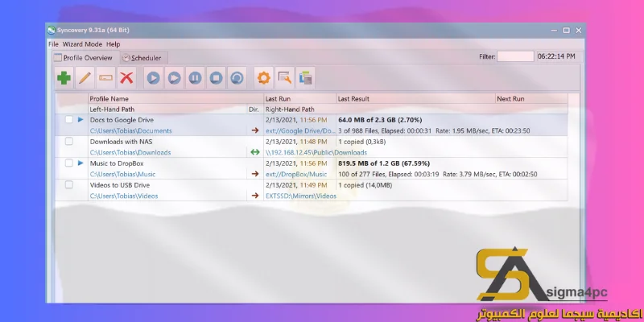
Task: Click direction arrow in Music to DropBox row
Action: pos(255,174)
